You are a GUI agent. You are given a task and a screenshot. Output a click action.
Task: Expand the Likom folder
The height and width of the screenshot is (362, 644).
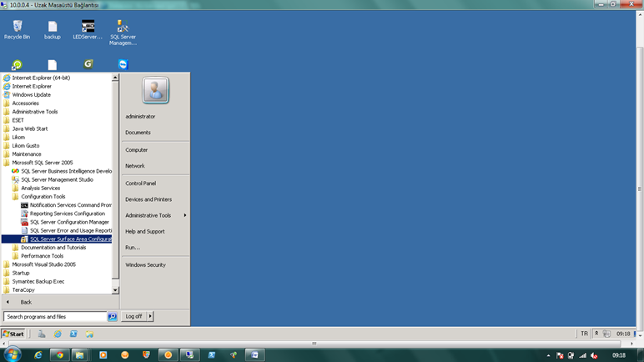(18, 138)
